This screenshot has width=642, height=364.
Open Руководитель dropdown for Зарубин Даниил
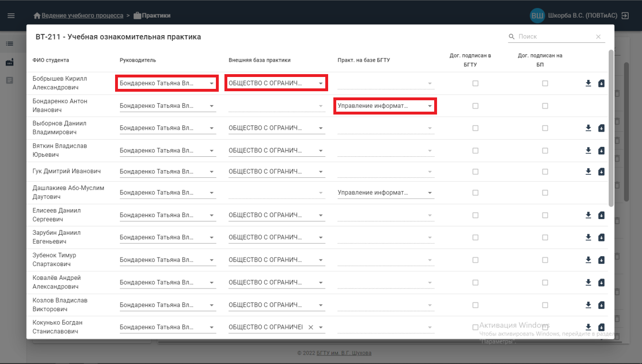pyautogui.click(x=168, y=237)
